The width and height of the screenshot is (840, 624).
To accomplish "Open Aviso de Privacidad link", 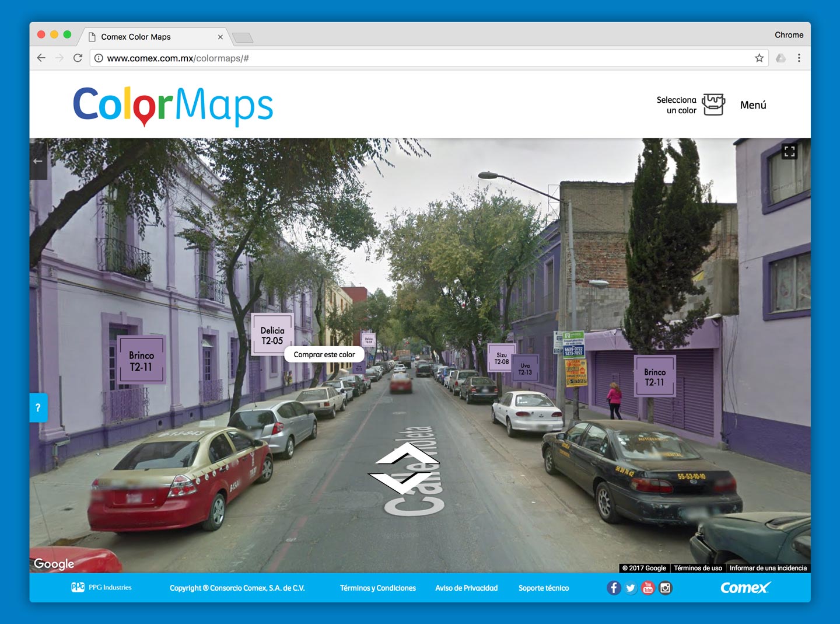I will pos(466,588).
